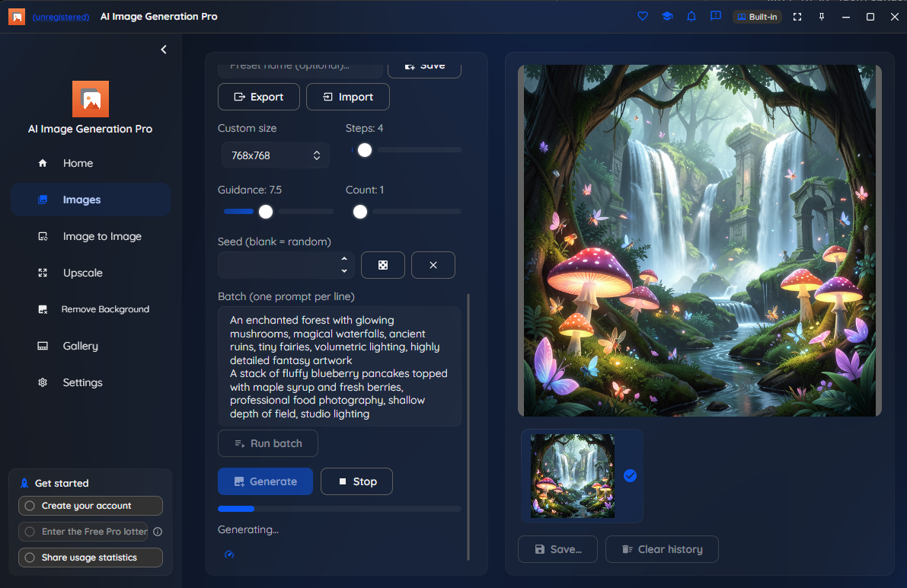The height and width of the screenshot is (588, 907).
Task: Click the Count slider handle
Action: coord(359,212)
